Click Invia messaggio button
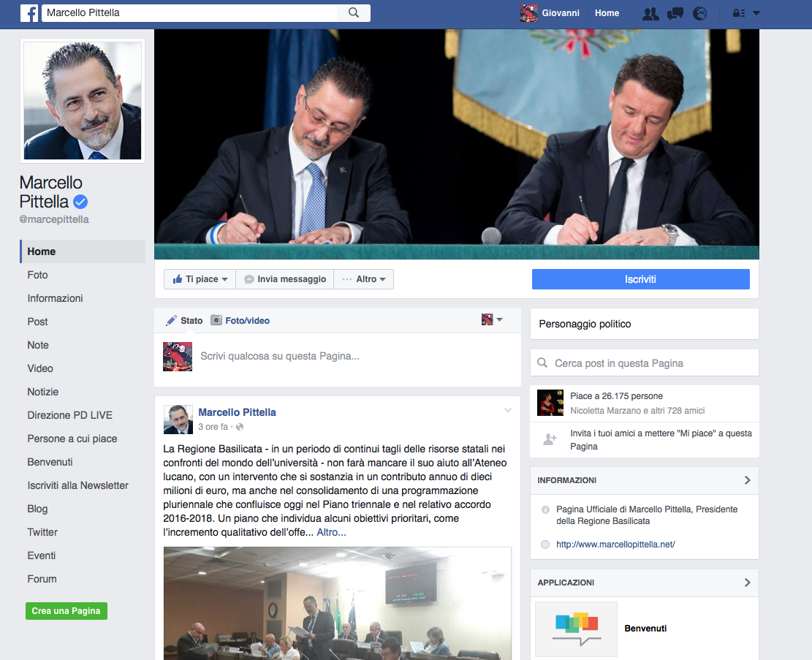 [x=285, y=279]
